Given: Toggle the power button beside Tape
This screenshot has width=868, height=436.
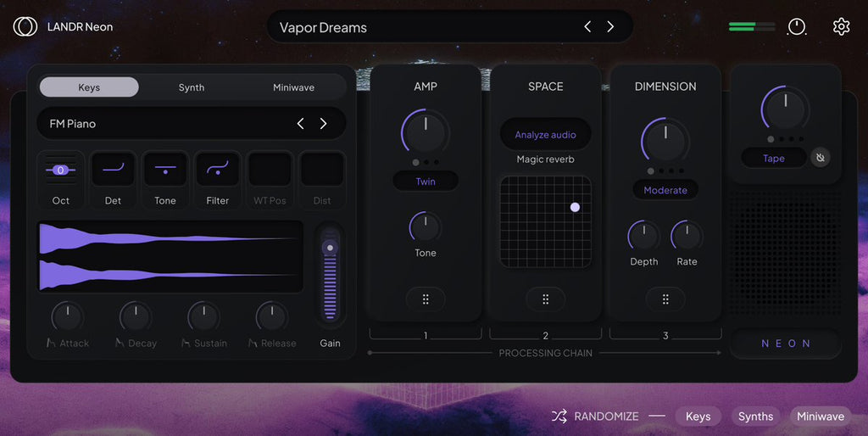Looking at the screenshot, I should pyautogui.click(x=821, y=158).
